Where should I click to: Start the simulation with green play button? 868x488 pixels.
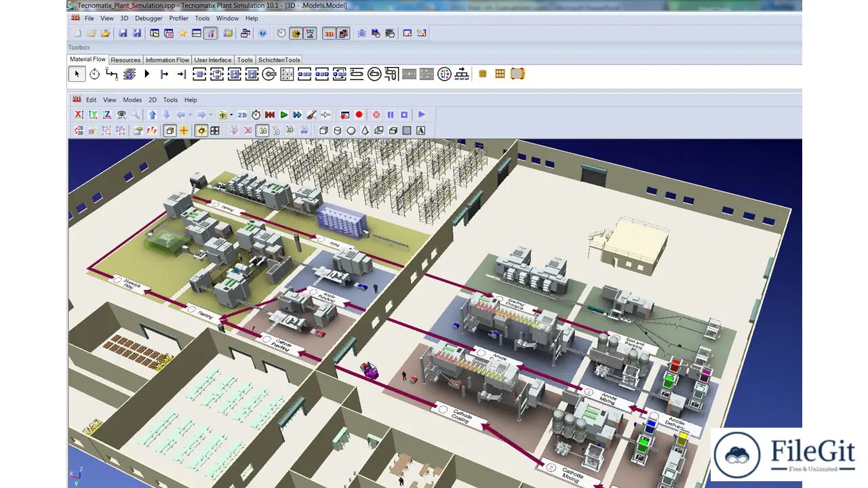(x=284, y=115)
